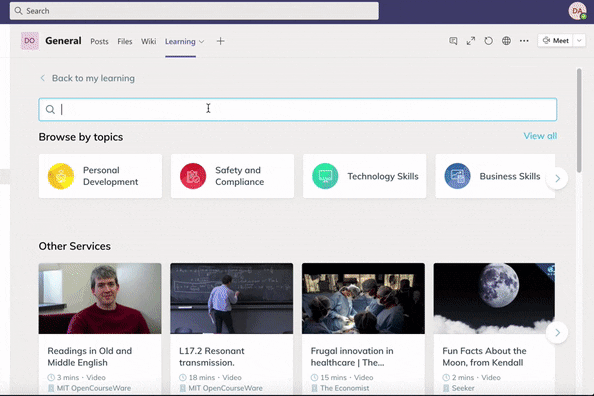
Task: Open Readings in Old English thumbnail
Action: (100, 299)
